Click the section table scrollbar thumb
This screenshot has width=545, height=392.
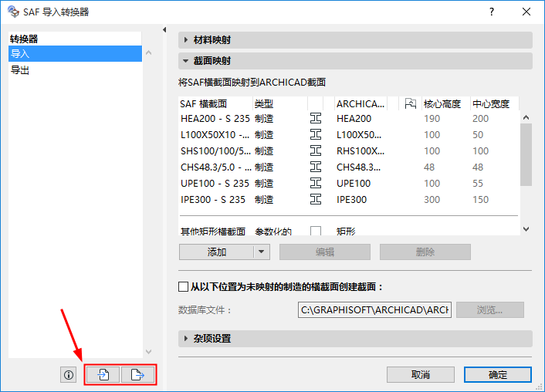tap(526, 154)
